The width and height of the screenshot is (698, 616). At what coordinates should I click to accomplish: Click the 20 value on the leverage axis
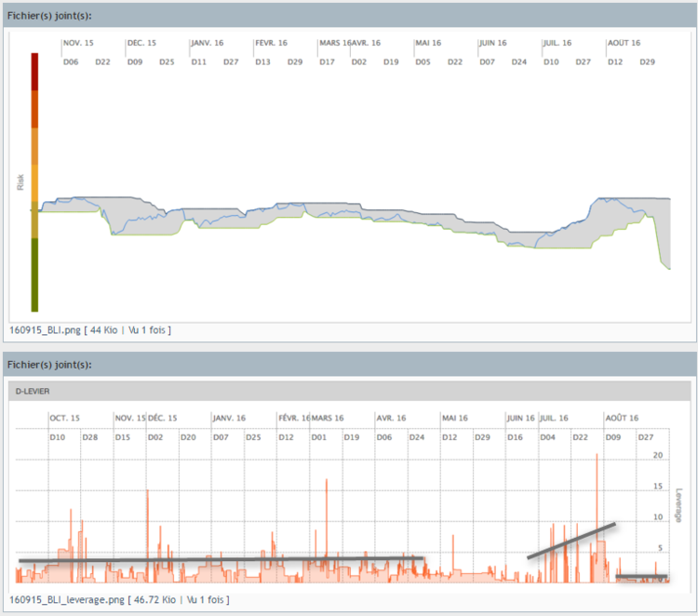coord(657,455)
